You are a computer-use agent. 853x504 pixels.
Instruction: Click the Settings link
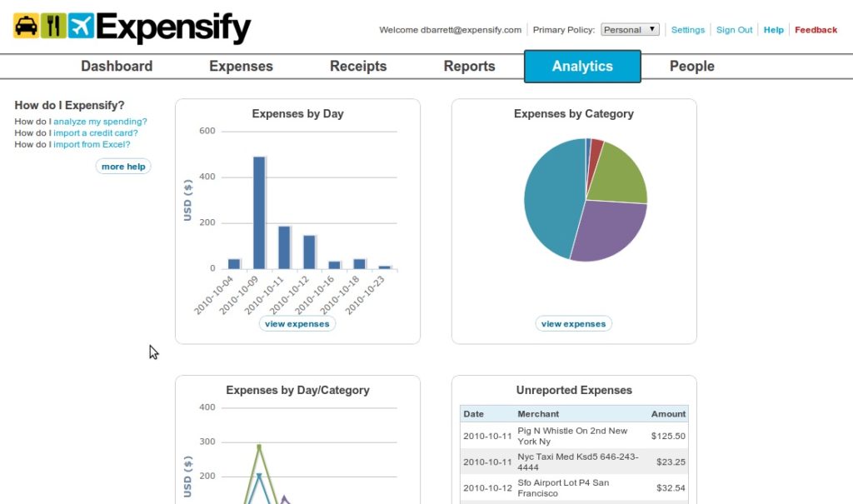click(687, 30)
